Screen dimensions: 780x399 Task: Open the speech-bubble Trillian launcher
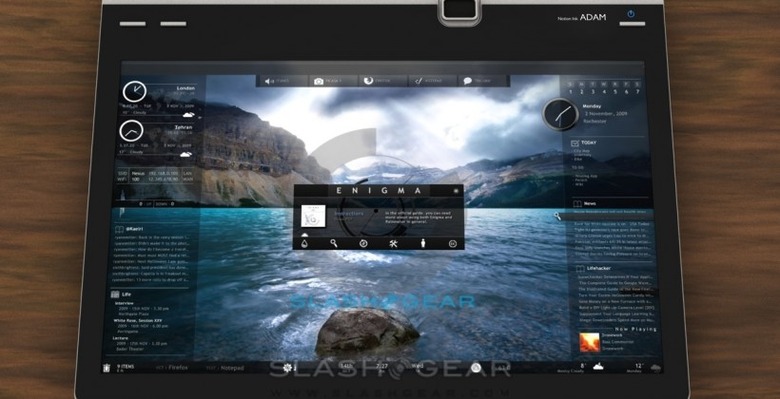468,81
